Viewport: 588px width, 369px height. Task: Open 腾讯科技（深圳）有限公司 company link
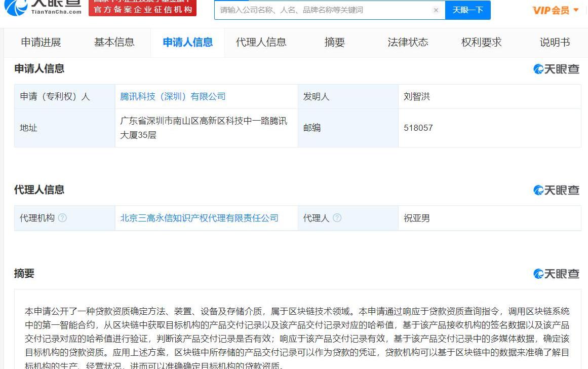pos(173,96)
